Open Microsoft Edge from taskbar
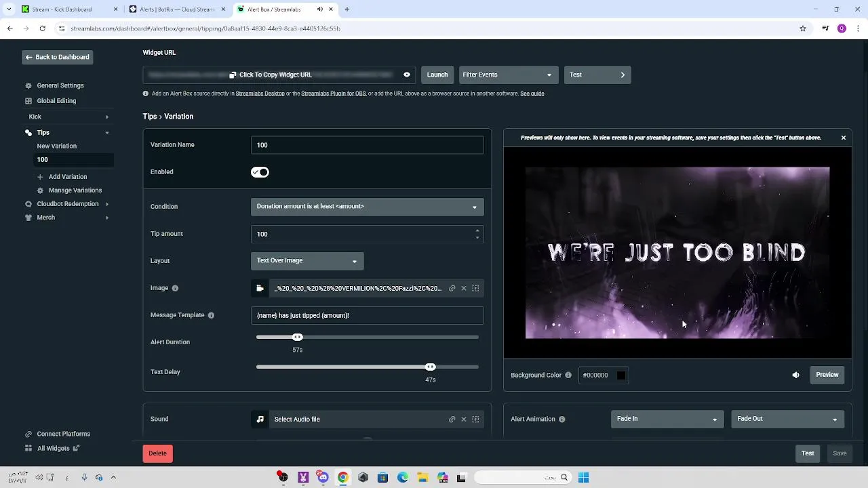Image resolution: width=868 pixels, height=488 pixels. coord(402,478)
